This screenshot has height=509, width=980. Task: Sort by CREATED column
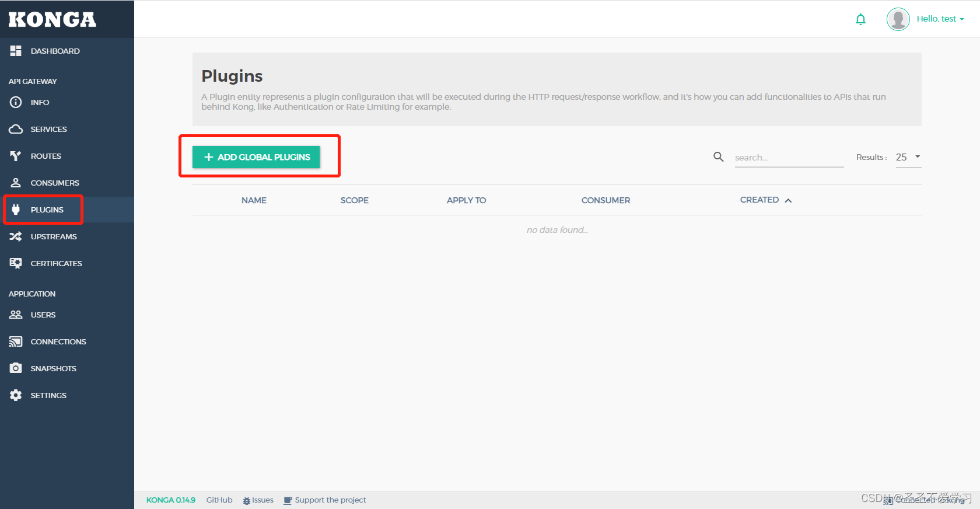759,200
